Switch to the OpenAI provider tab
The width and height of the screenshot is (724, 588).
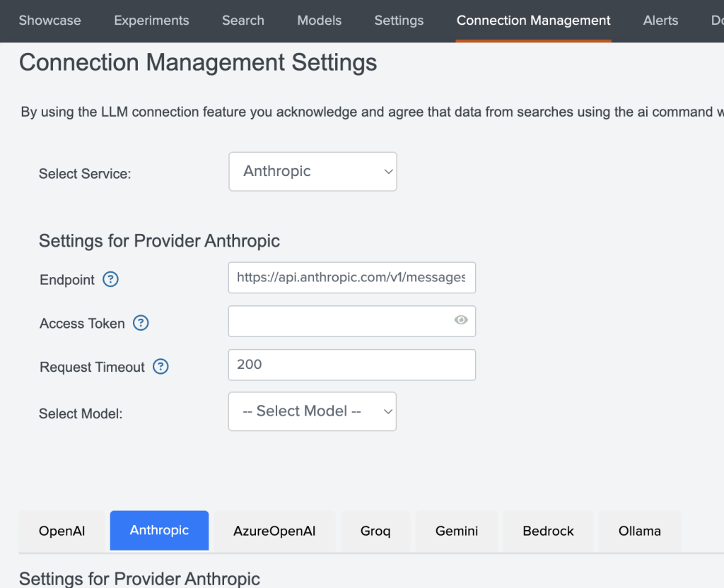(62, 531)
